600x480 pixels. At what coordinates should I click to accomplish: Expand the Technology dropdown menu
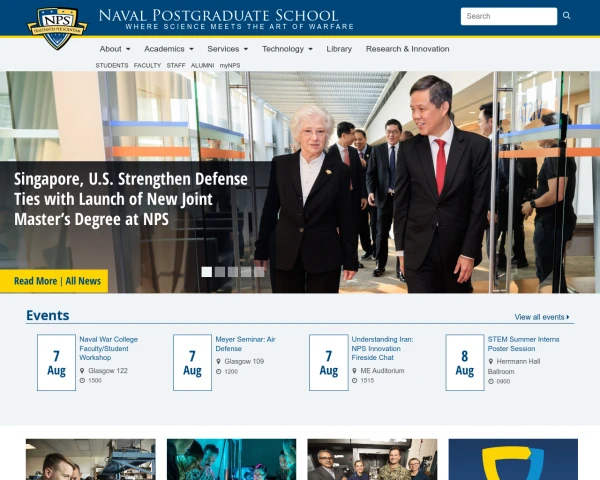click(287, 49)
